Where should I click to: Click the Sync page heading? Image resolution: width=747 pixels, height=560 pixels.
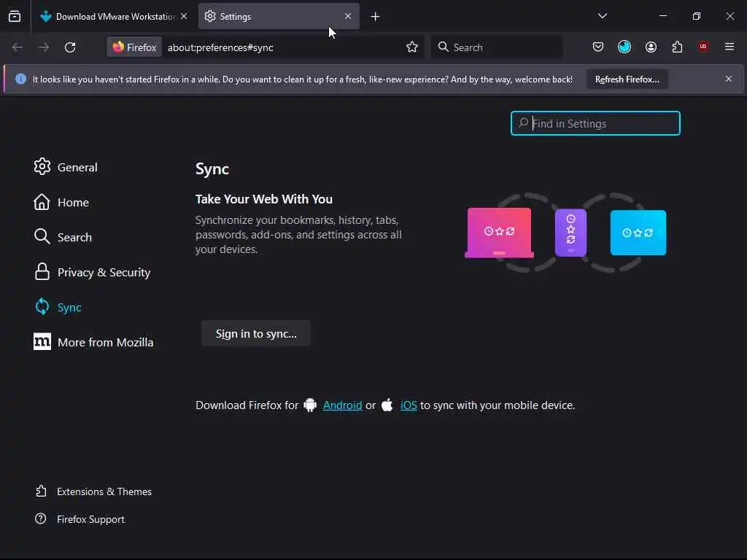[x=212, y=169]
